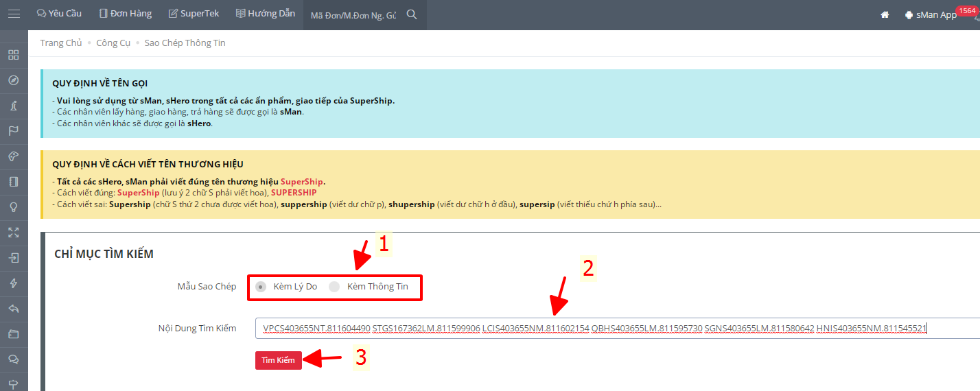
Task: Open the reply arrow icon in the sidebar
Action: tap(14, 309)
